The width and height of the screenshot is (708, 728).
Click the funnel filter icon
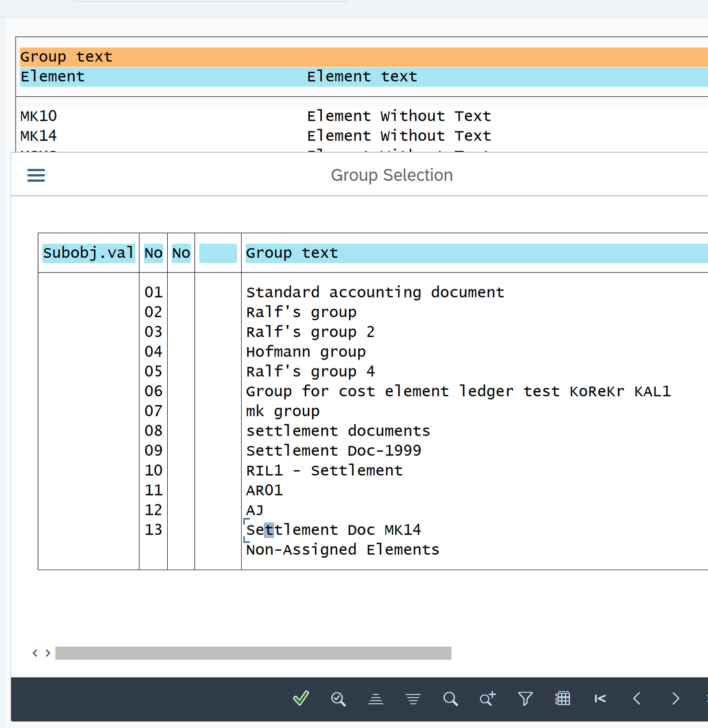[x=525, y=699]
